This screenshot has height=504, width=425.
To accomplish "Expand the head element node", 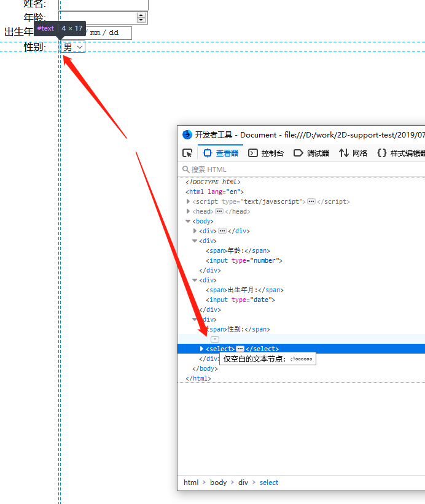I will click(188, 211).
